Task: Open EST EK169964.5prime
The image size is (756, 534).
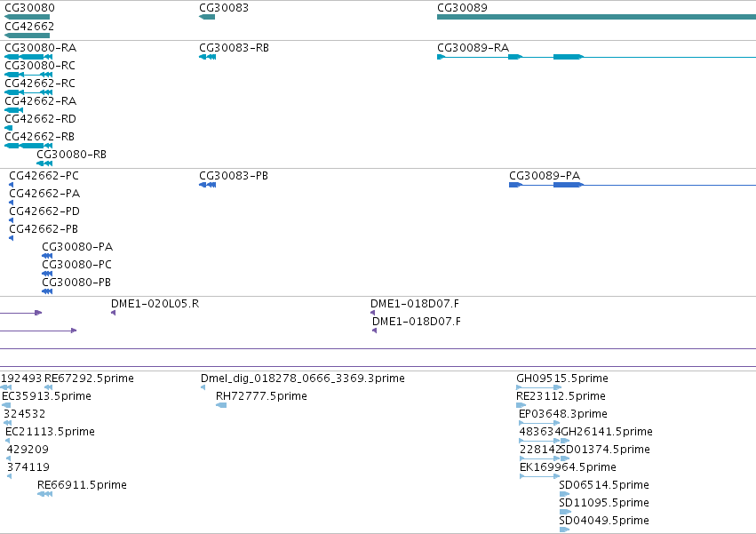Action: point(568,468)
